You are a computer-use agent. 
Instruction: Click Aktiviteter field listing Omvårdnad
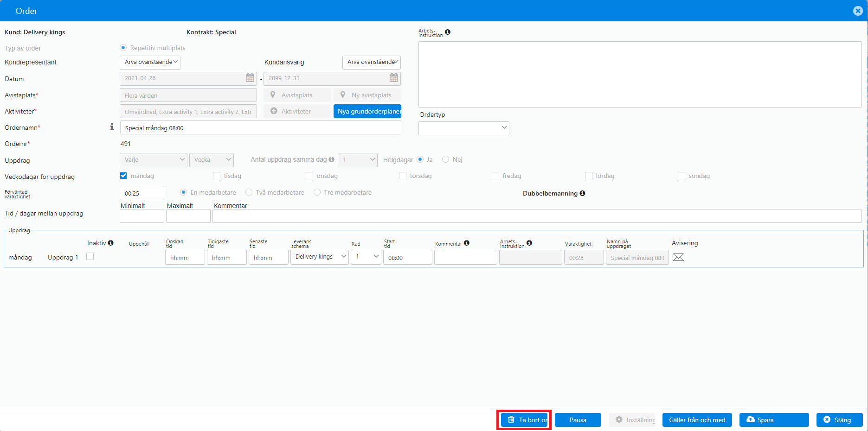point(188,112)
